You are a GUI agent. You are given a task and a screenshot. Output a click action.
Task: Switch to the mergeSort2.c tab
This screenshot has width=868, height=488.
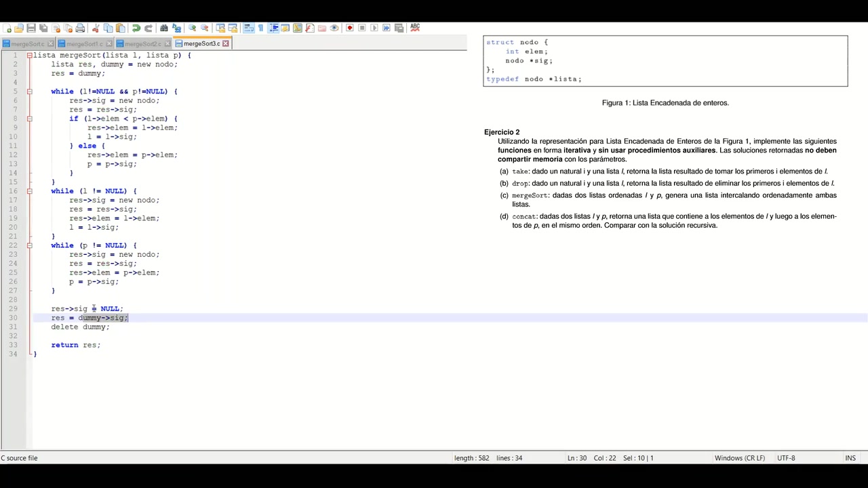tap(143, 44)
